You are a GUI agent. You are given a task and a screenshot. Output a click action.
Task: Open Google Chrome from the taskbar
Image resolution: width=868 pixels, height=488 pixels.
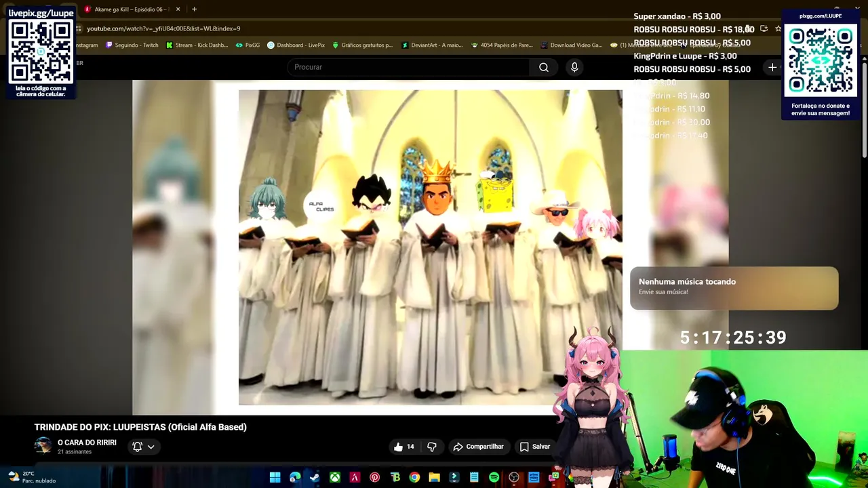pyautogui.click(x=414, y=477)
